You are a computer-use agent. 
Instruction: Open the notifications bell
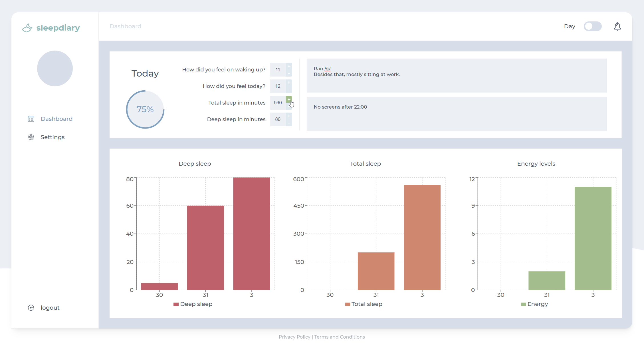point(617,27)
